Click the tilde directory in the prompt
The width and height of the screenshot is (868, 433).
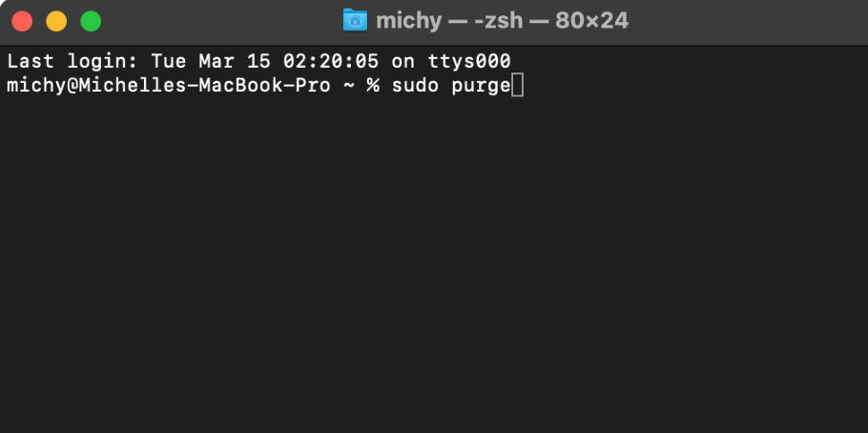coord(347,86)
